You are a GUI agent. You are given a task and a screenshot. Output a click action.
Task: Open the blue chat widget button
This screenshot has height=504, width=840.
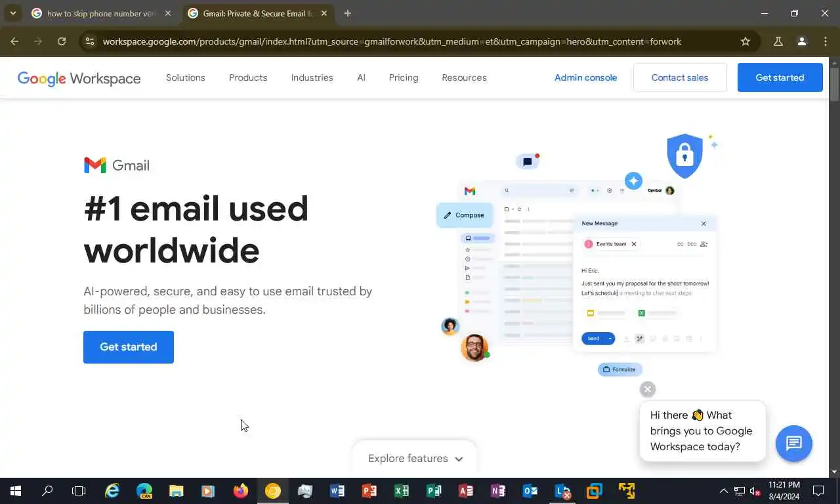click(794, 444)
